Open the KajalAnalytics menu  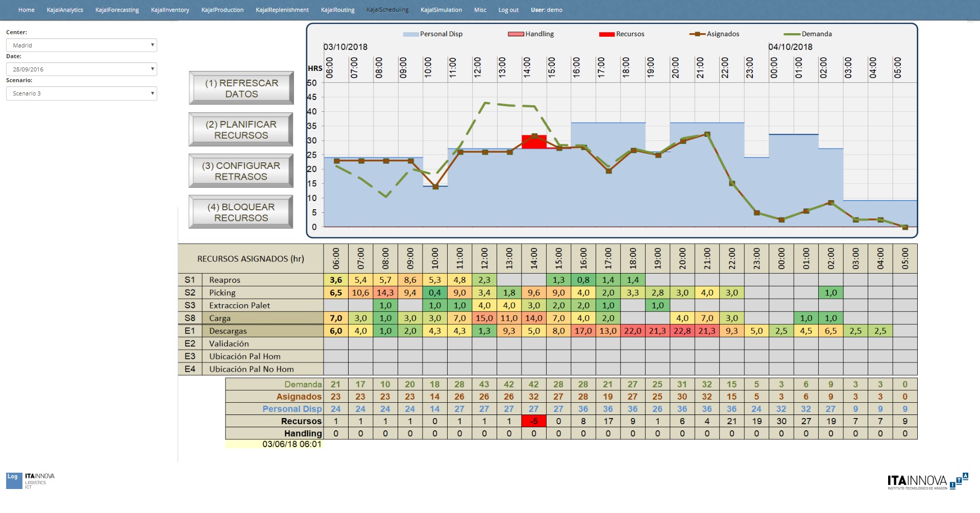tap(65, 10)
